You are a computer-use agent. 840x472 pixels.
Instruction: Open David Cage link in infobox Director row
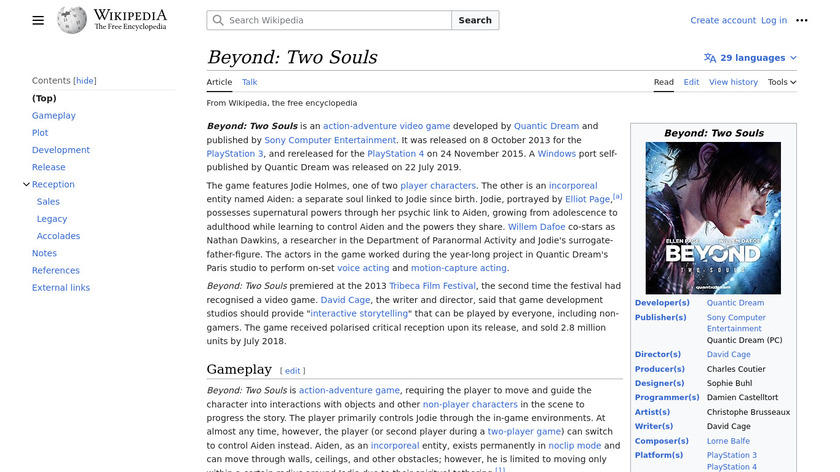[728, 354]
